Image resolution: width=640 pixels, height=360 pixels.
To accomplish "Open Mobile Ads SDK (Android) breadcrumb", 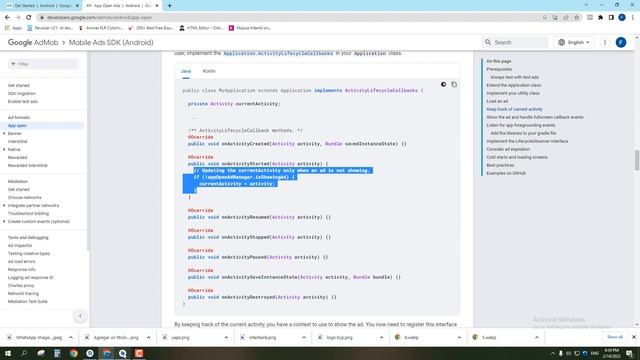I will coord(111,42).
